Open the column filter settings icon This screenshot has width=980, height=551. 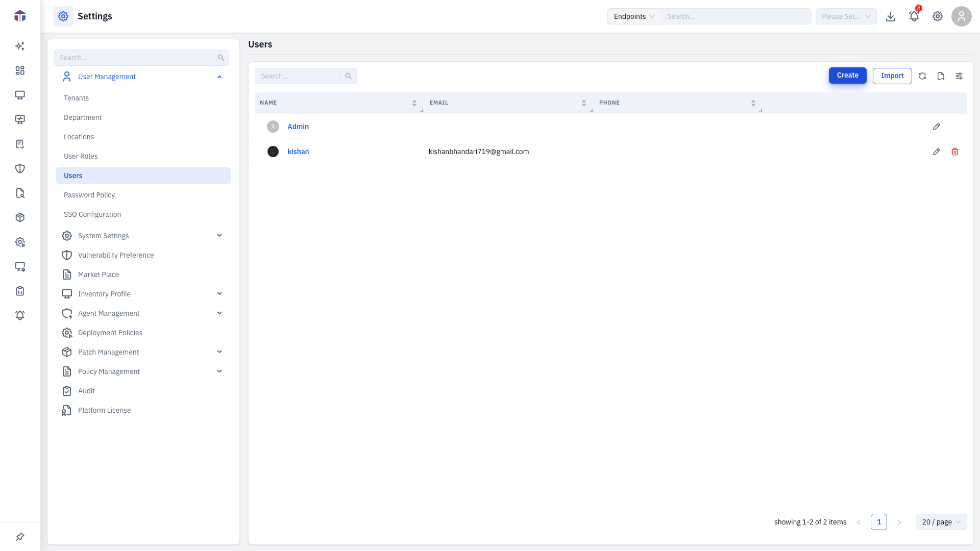(959, 76)
